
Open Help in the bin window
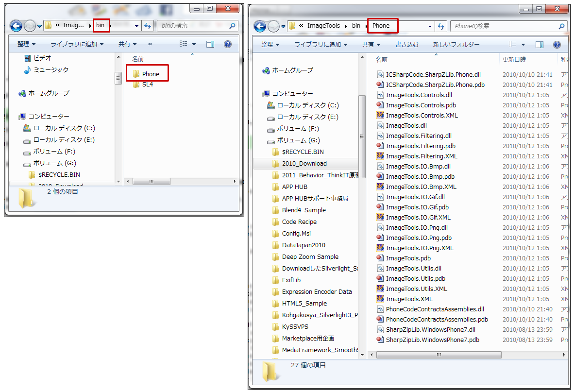point(228,44)
